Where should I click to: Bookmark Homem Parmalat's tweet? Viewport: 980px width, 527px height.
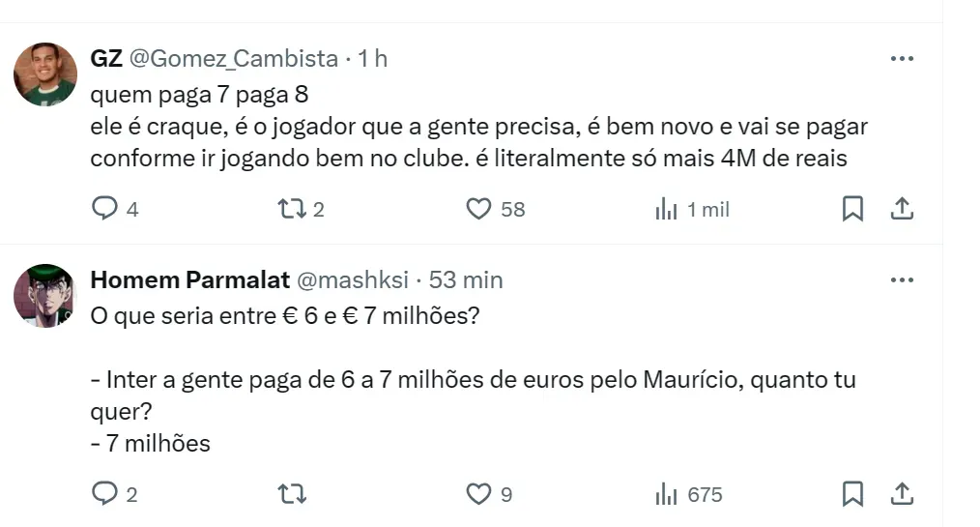pyautogui.click(x=852, y=494)
